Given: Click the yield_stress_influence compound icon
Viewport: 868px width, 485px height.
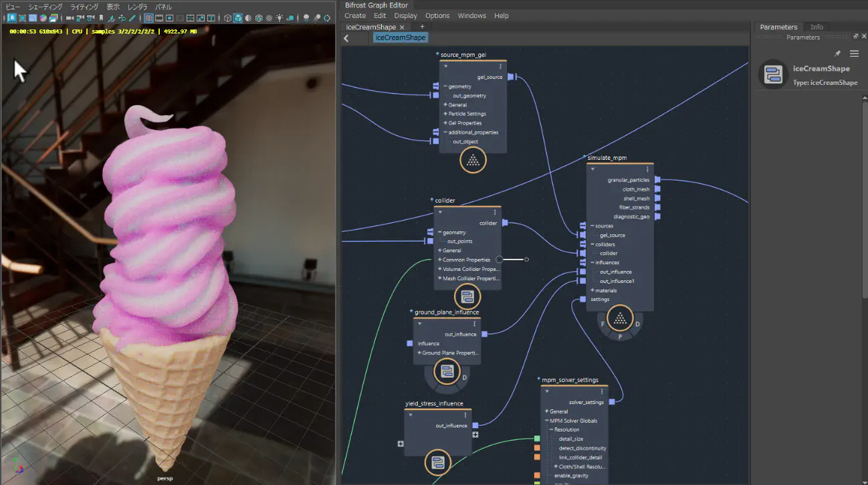Looking at the screenshot, I should (x=437, y=462).
